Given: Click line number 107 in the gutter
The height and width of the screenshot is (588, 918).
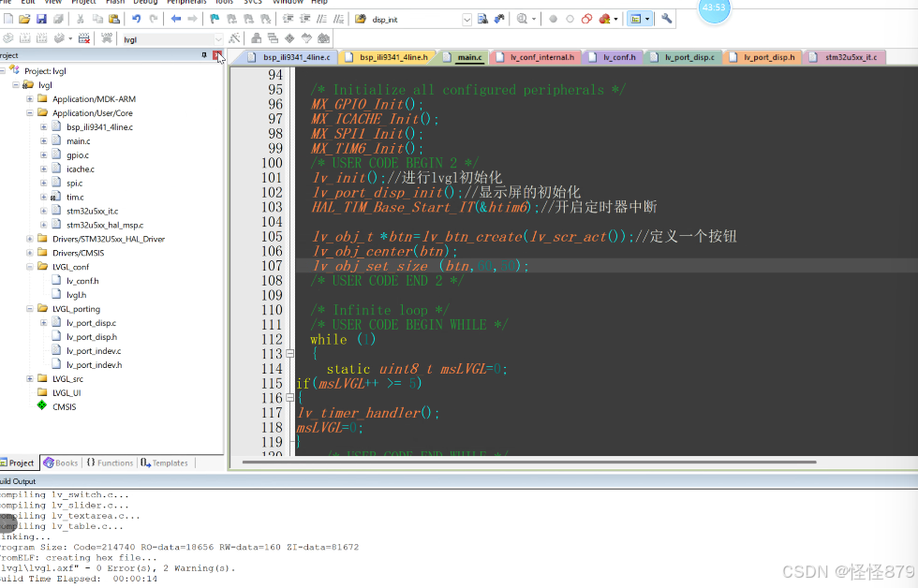Looking at the screenshot, I should tap(272, 266).
